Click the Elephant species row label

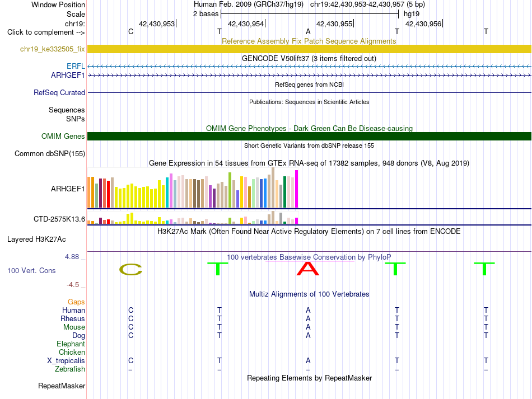click(71, 344)
